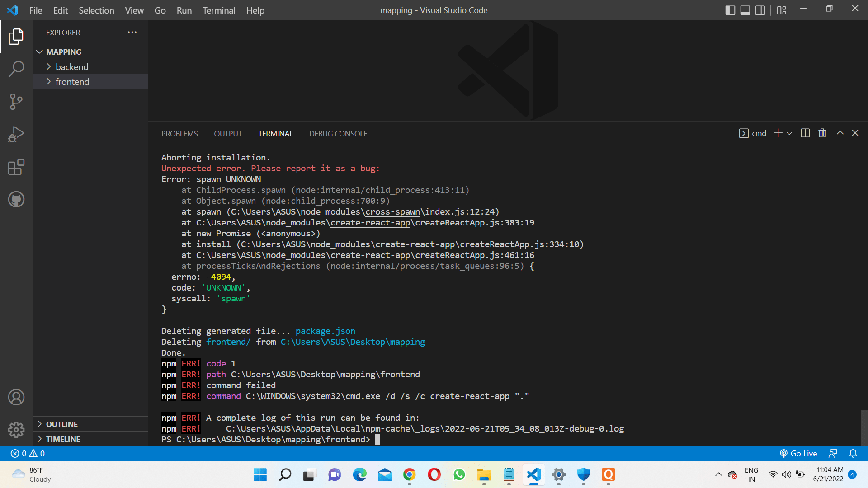Open the new terminal profile dropdown

point(789,133)
